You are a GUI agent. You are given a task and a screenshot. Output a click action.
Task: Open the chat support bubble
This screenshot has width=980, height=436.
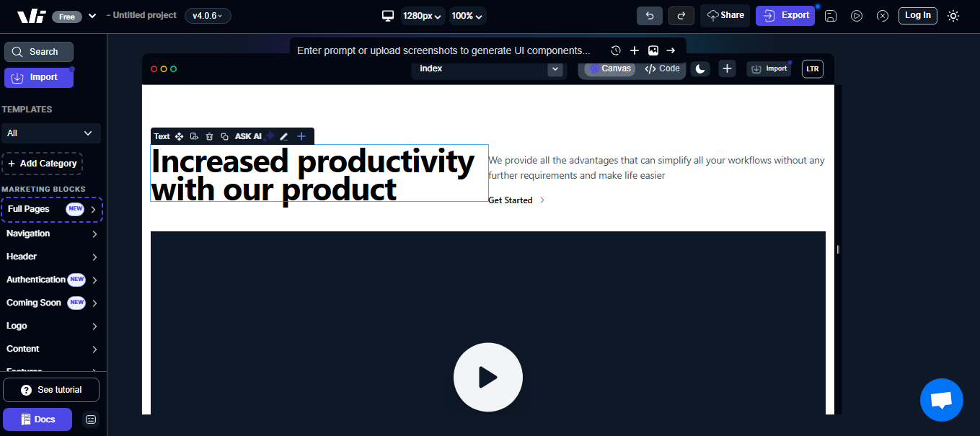941,400
